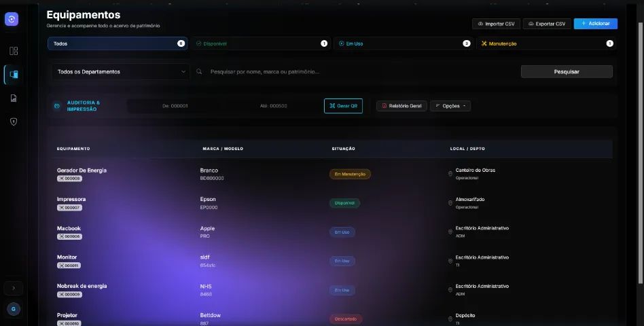Click the Monitor row name

(67, 257)
